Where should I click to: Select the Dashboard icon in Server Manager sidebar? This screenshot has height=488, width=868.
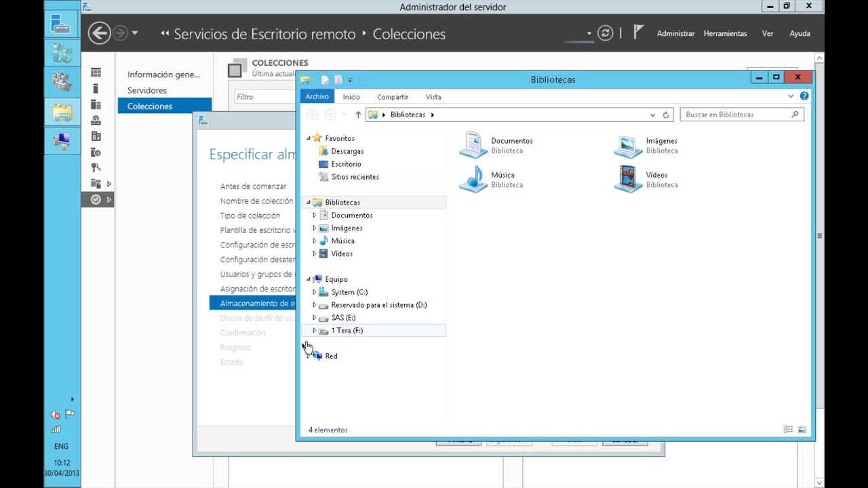[96, 73]
